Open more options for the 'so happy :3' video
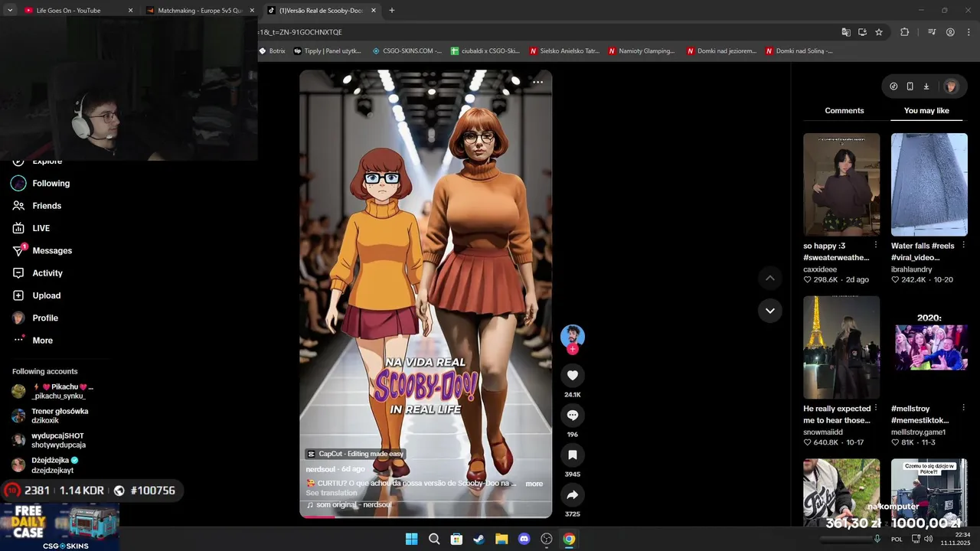 pyautogui.click(x=876, y=245)
